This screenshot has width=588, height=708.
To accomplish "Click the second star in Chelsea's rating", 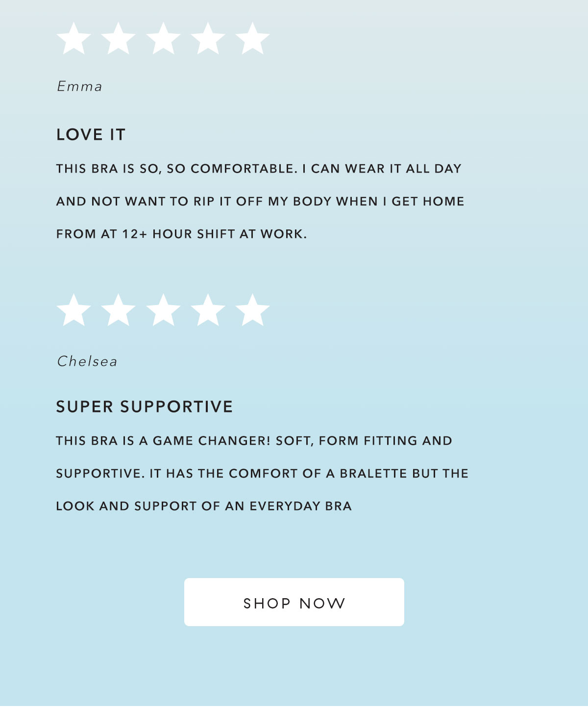I will (x=118, y=310).
